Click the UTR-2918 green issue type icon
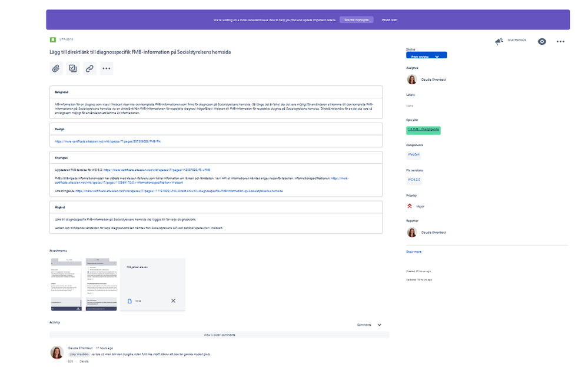588x367 pixels. coord(51,39)
